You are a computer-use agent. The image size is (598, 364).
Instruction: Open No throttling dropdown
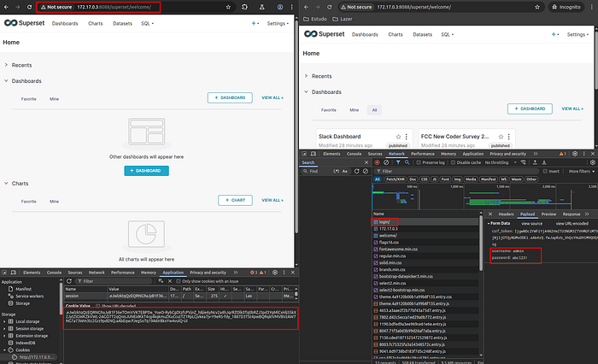pos(501,162)
